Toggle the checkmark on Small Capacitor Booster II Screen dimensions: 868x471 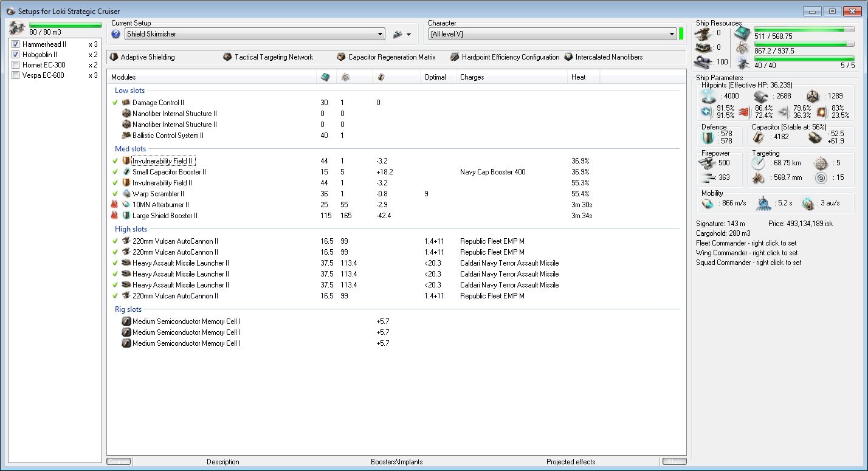(115, 172)
